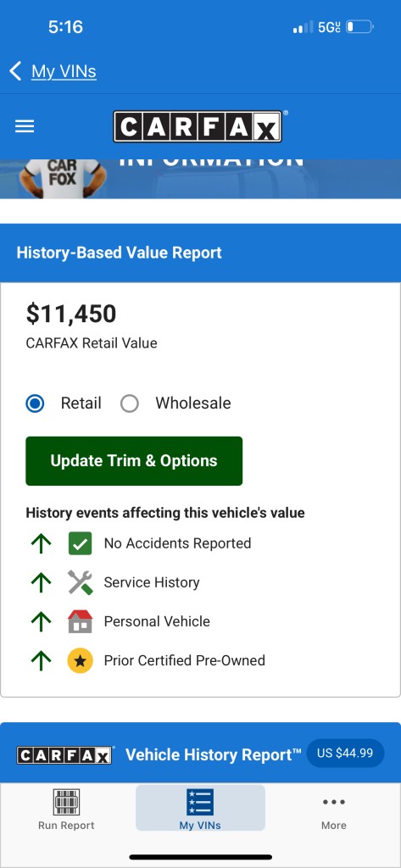Image resolution: width=401 pixels, height=868 pixels.
Task: Tap the back chevron beside My VINs
Action: tap(15, 71)
